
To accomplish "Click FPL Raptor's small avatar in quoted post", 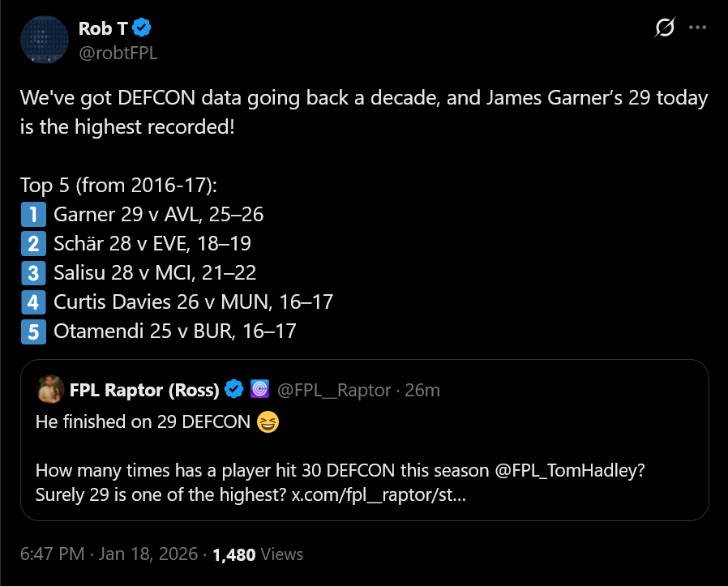I will 50,390.
